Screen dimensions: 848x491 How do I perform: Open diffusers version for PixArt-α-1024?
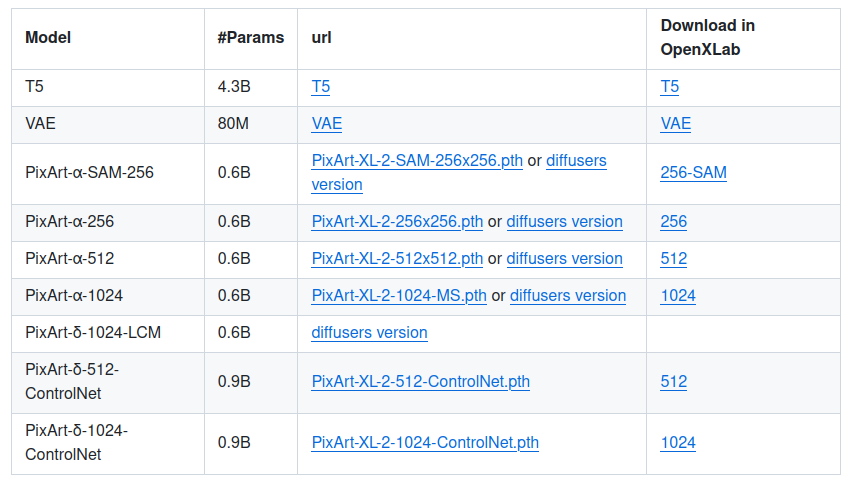[568, 296]
